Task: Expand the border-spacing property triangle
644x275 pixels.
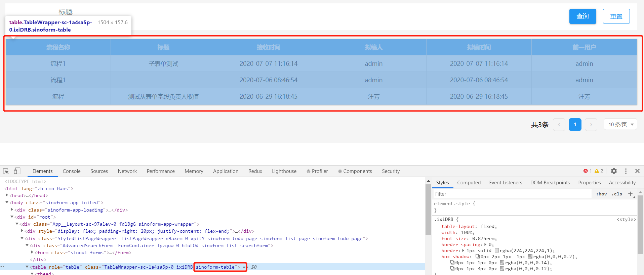Action: tap(485, 244)
